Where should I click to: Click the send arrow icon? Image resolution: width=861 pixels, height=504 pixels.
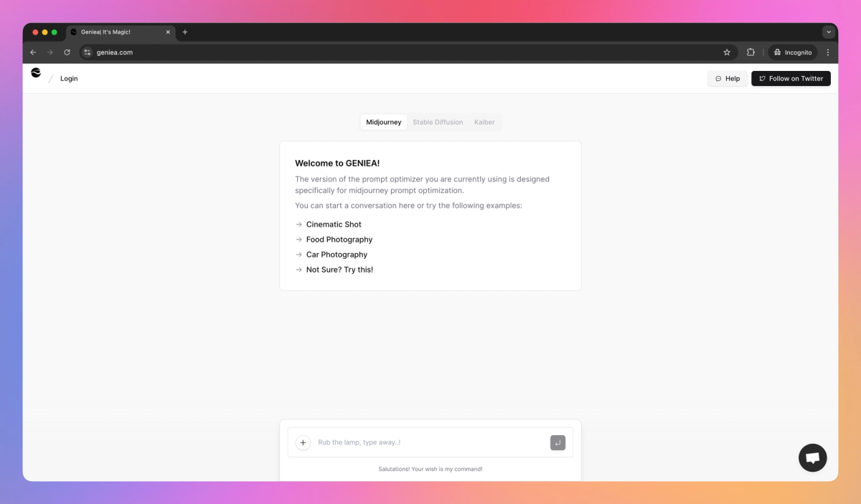(x=557, y=442)
